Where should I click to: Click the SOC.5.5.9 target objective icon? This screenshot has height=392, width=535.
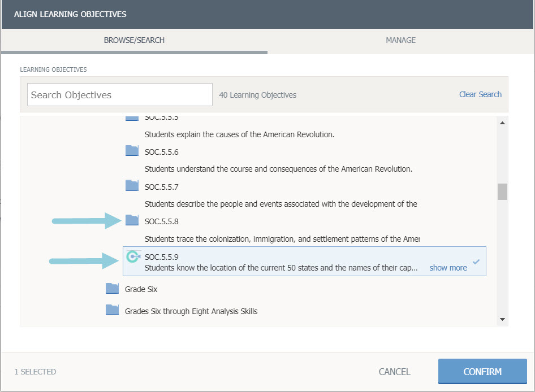tap(133, 257)
